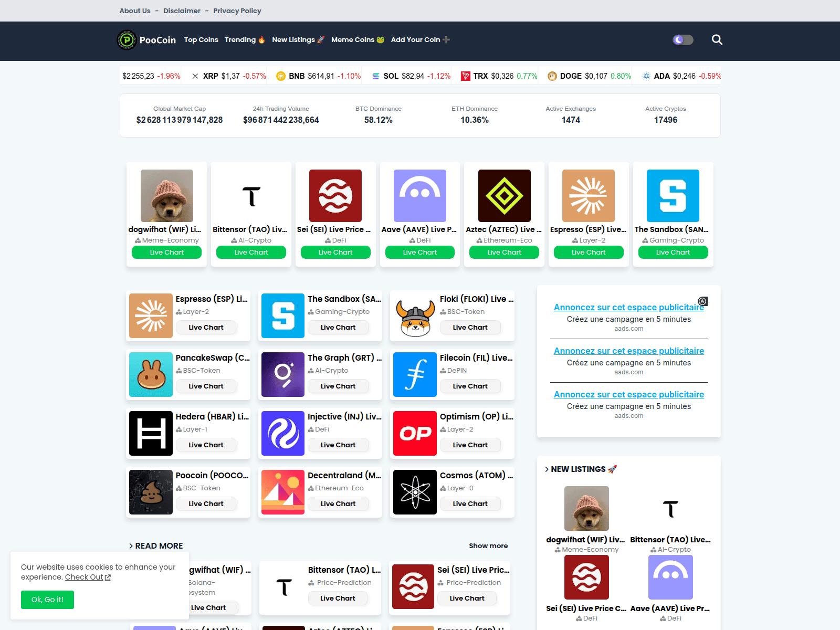
Task: Open the search magnifier icon
Action: click(717, 40)
